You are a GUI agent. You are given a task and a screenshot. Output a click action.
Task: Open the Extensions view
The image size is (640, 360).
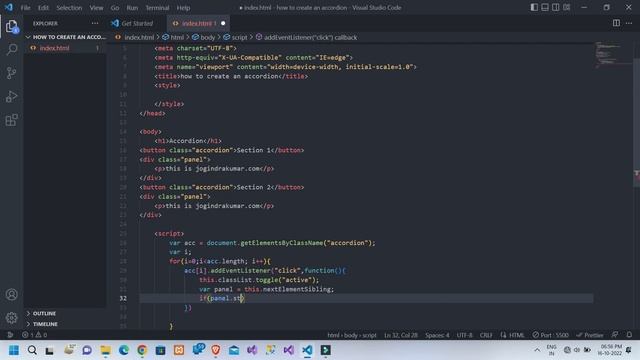[11, 120]
